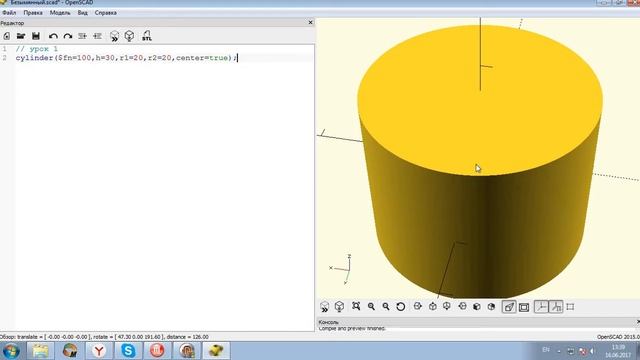640x360 pixels.
Task: Switch to the Bottom view
Action: pos(447,306)
